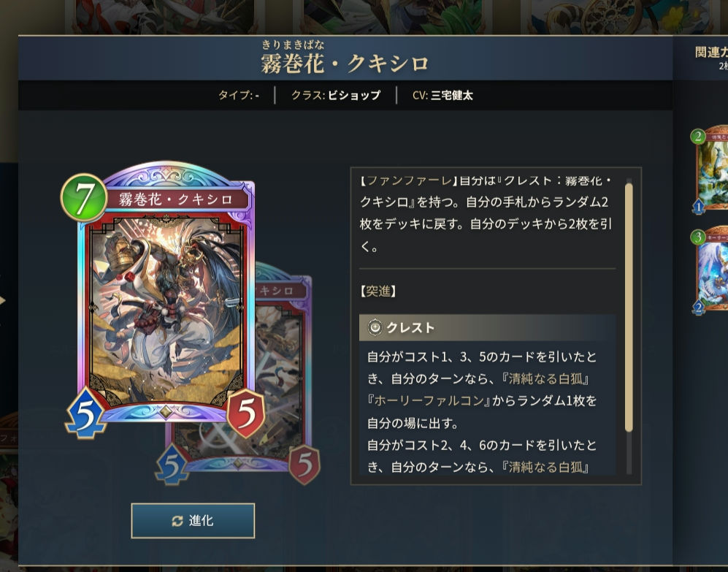Viewport: 728px width, 572px height.
Task: Click the 霧巻花・クキシロ name banner on the card
Action: [x=175, y=200]
